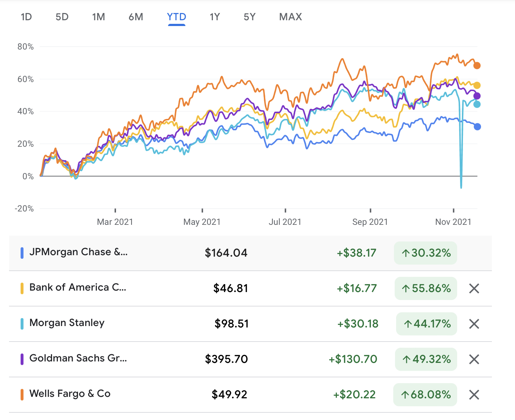Show the MAX time range

pyautogui.click(x=291, y=17)
